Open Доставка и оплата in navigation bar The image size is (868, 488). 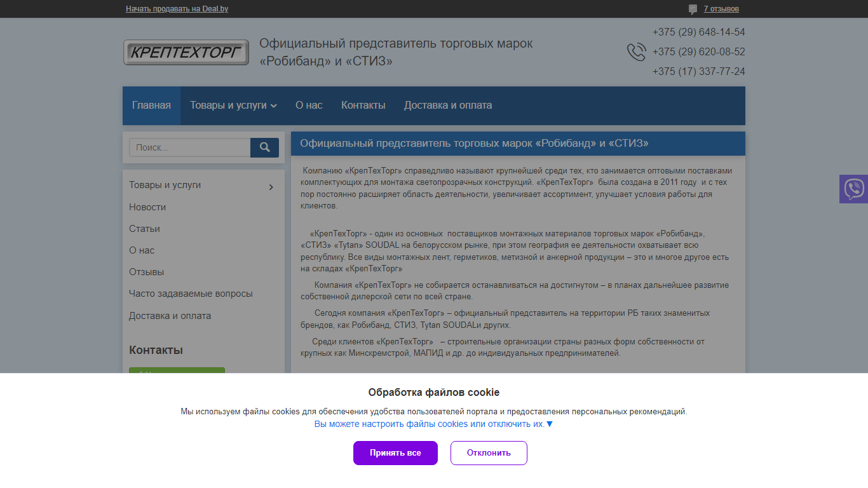pyautogui.click(x=448, y=105)
